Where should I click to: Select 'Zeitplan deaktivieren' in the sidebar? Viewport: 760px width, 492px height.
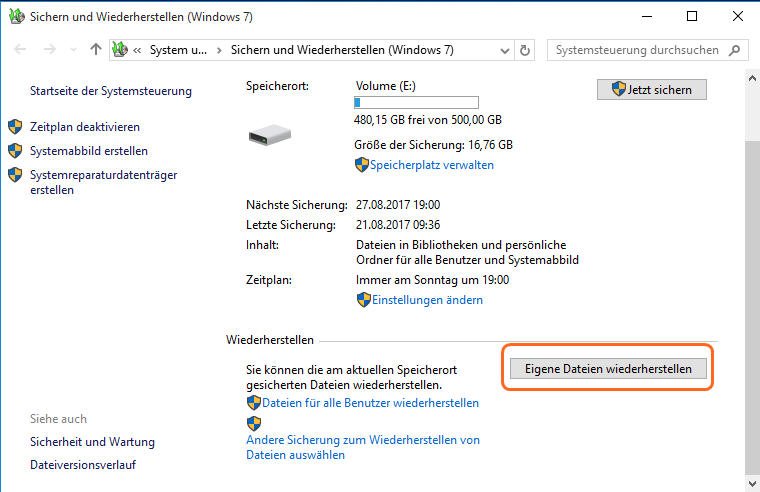pyautogui.click(x=85, y=127)
